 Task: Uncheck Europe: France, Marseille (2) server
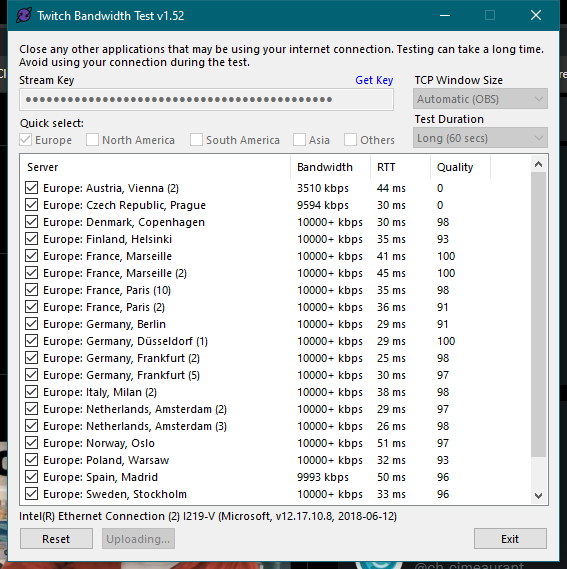point(32,273)
